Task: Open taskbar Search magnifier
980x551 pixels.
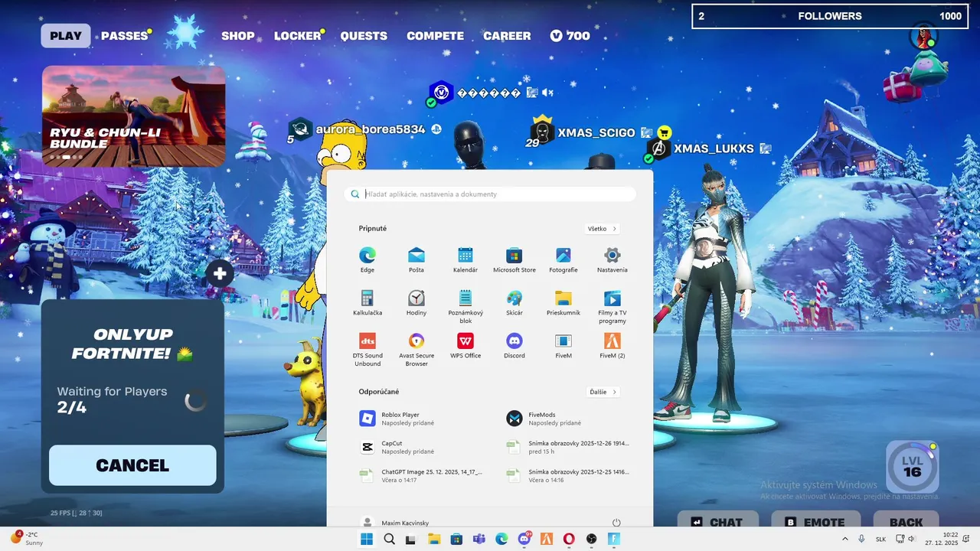Action: pos(389,540)
